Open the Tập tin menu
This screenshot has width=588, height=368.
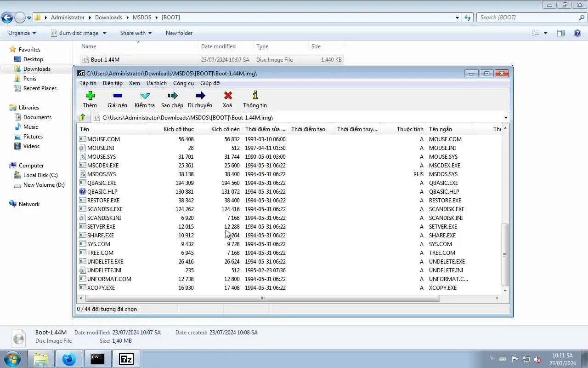pos(88,83)
